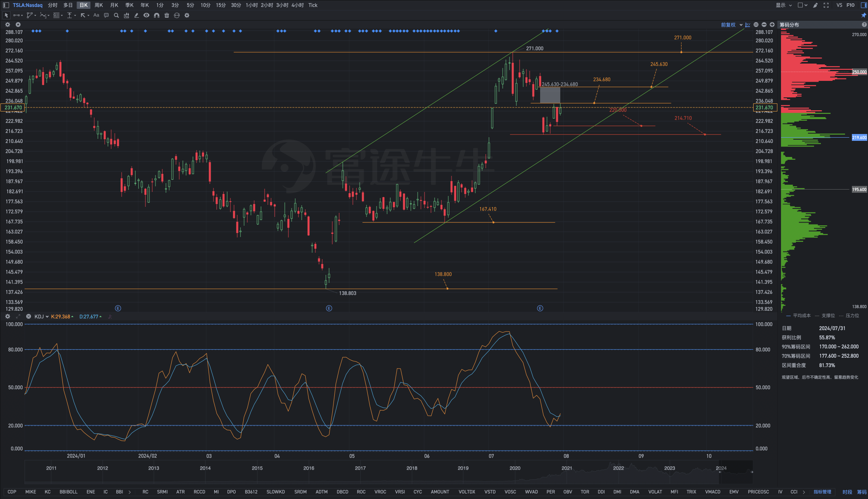Switch to 1小时 timeframe

(252, 5)
